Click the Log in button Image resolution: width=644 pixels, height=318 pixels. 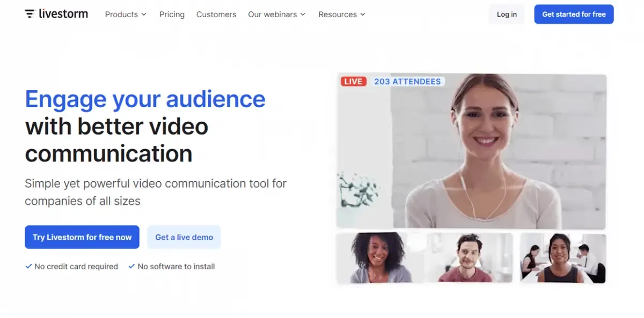(507, 14)
